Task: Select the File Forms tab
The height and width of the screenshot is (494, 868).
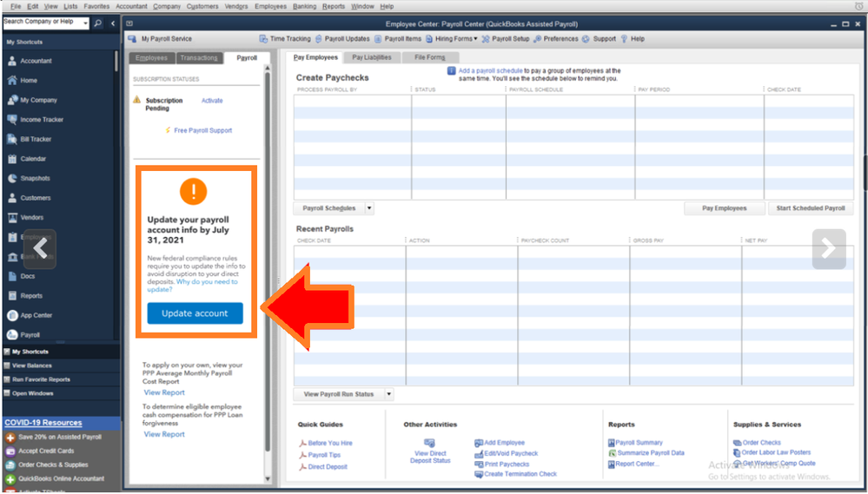Action: click(x=429, y=57)
